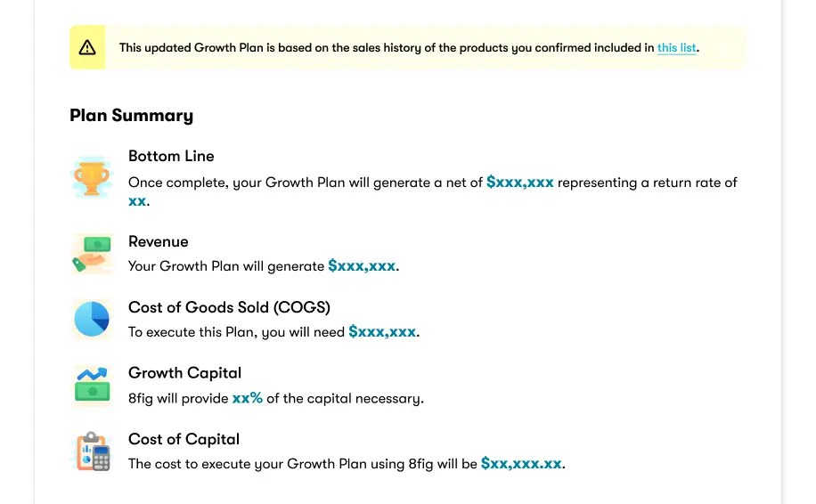Click the Revenue amount $xxx,xxx
816x504 pixels.
click(x=362, y=266)
